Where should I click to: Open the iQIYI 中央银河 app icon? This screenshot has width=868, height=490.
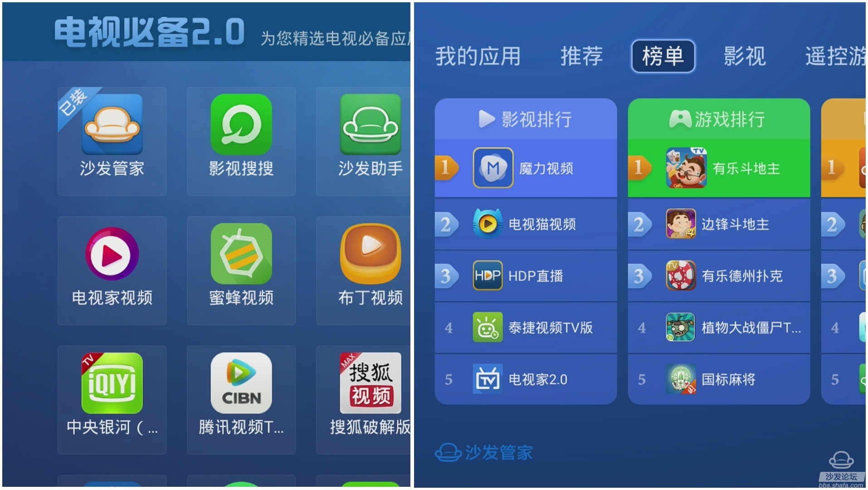(112, 383)
